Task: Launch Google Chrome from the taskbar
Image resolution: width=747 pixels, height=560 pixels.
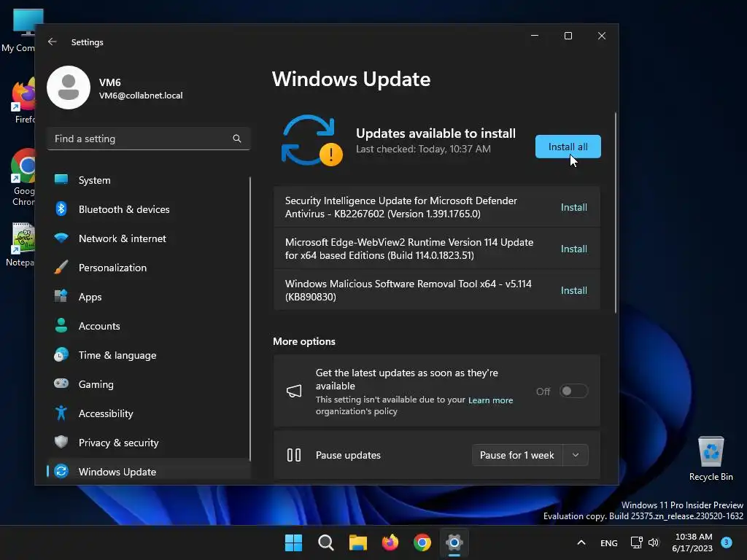Action: coord(422,542)
